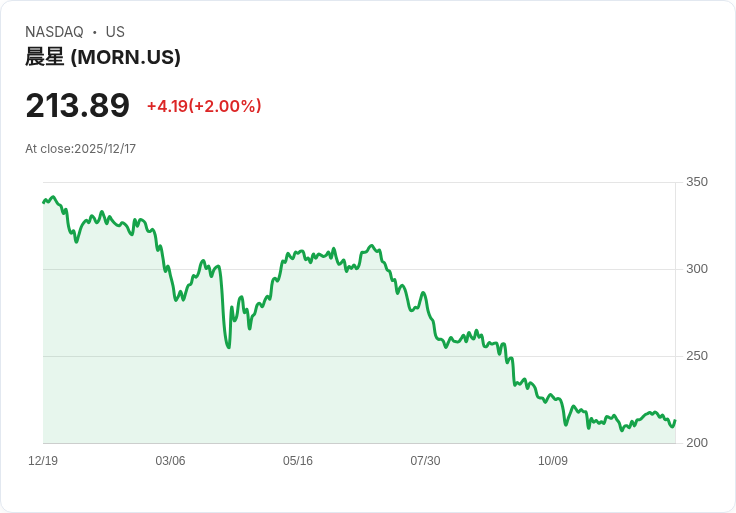Image resolution: width=736 pixels, height=513 pixels.
Task: Select the 03/06 date axis label
Action: 170,461
